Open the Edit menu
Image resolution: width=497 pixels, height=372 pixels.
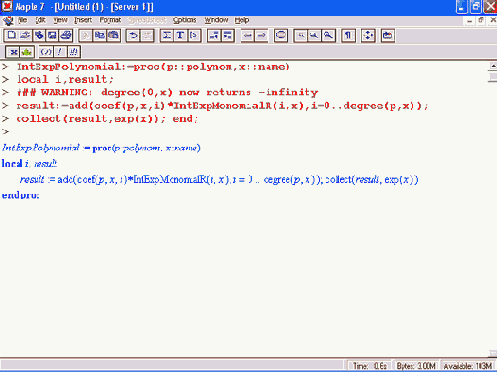(40, 20)
